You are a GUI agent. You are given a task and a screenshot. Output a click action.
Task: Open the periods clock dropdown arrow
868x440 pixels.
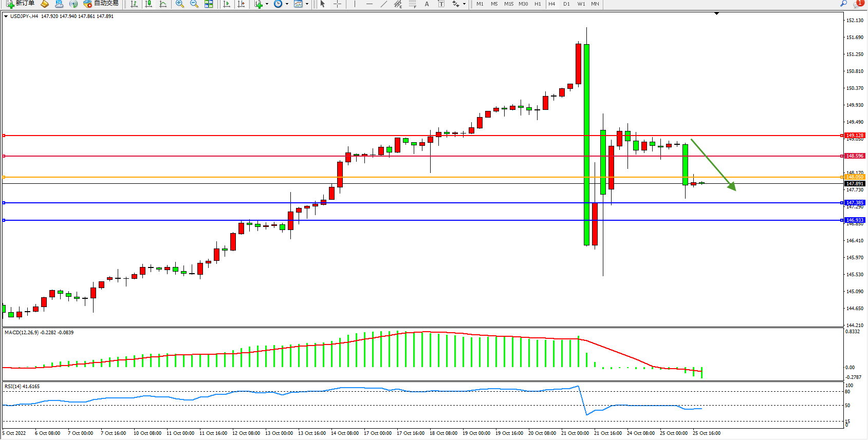286,4
